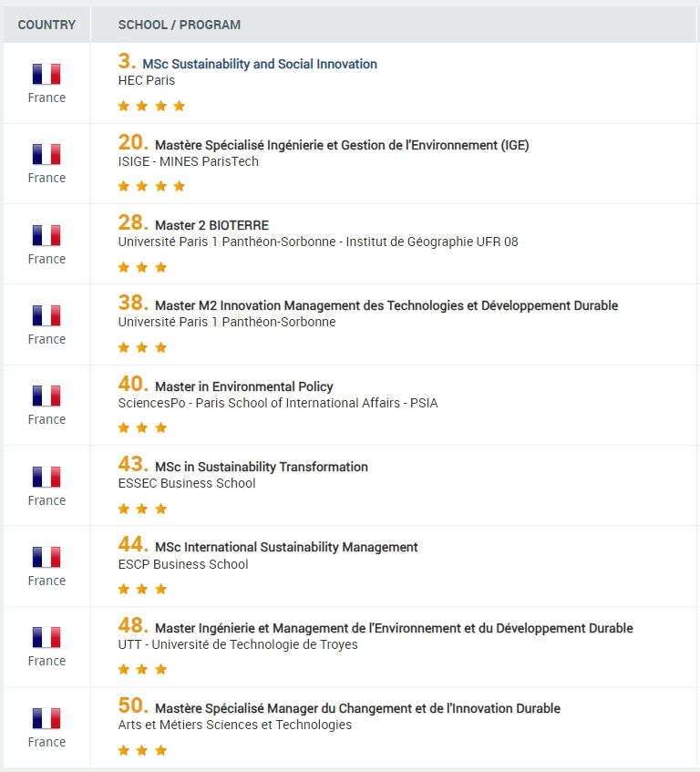Open MSc in Sustainability Transformation program
700x772 pixels.
[x=262, y=467]
